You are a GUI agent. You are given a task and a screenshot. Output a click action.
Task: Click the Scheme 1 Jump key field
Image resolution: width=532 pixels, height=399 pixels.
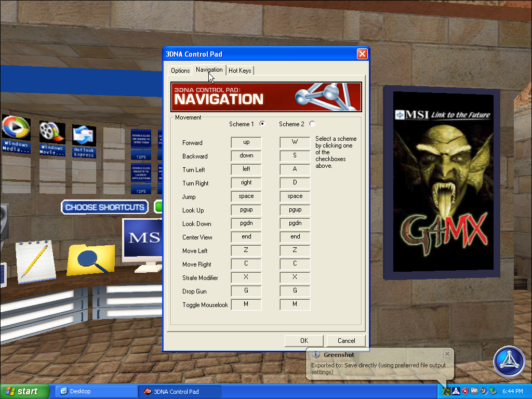(246, 196)
